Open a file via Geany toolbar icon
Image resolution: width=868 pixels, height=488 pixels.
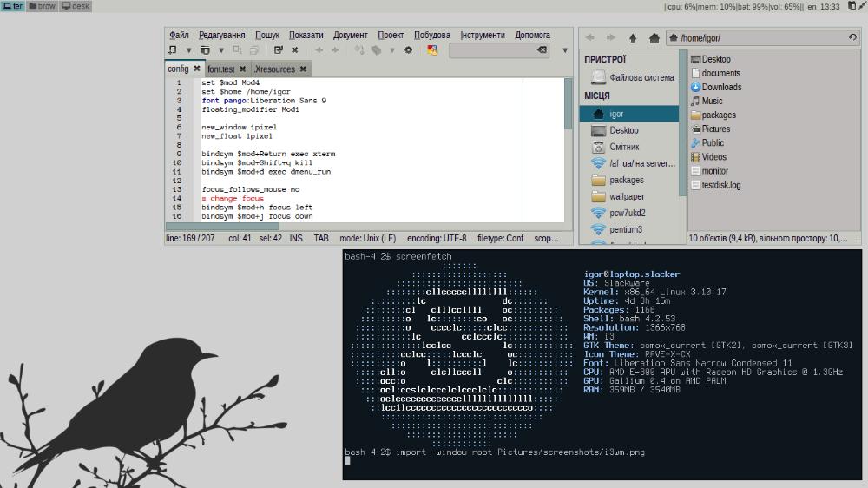(x=205, y=50)
